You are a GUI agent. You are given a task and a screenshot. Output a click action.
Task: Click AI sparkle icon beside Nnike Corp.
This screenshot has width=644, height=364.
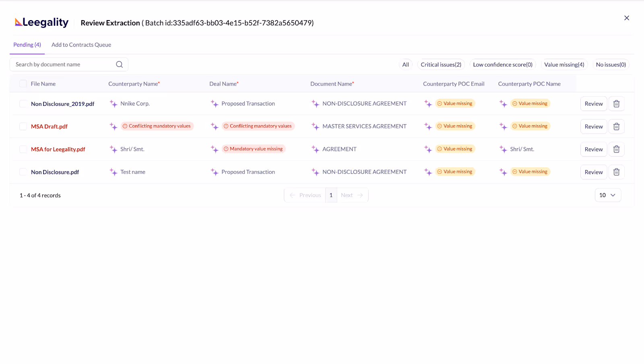click(x=114, y=104)
